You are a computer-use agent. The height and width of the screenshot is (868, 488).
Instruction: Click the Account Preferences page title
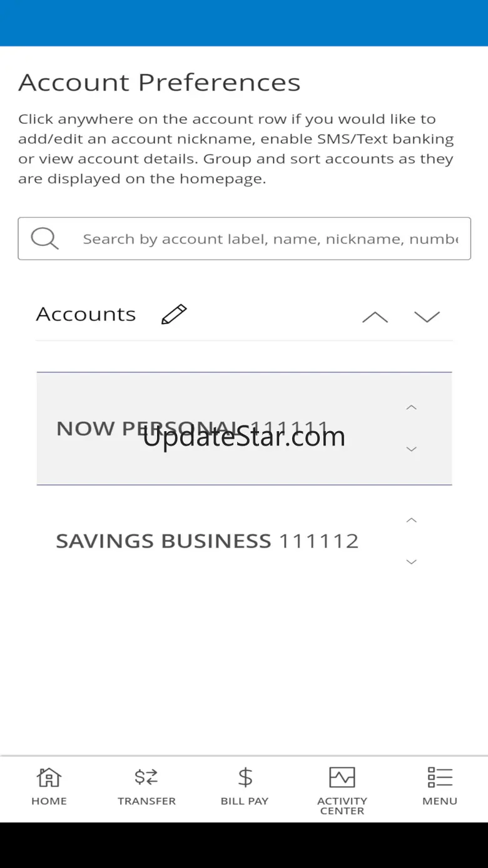pyautogui.click(x=160, y=83)
